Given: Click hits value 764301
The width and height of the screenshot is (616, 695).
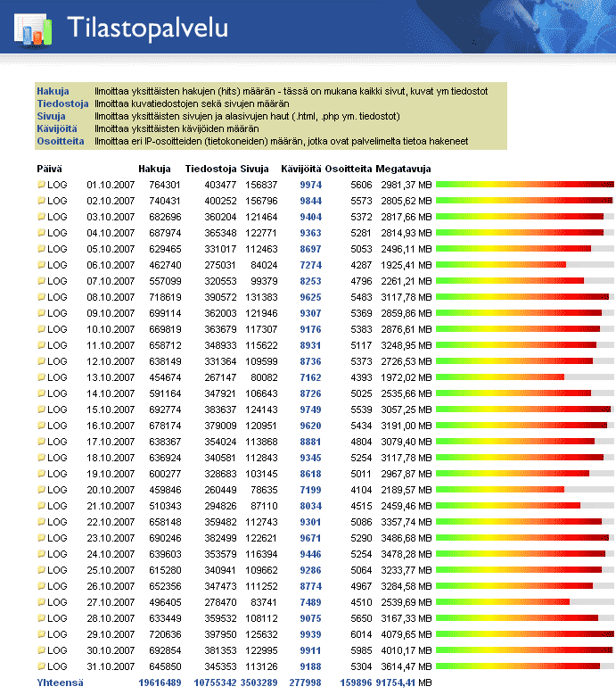Looking at the screenshot, I should (165, 185).
